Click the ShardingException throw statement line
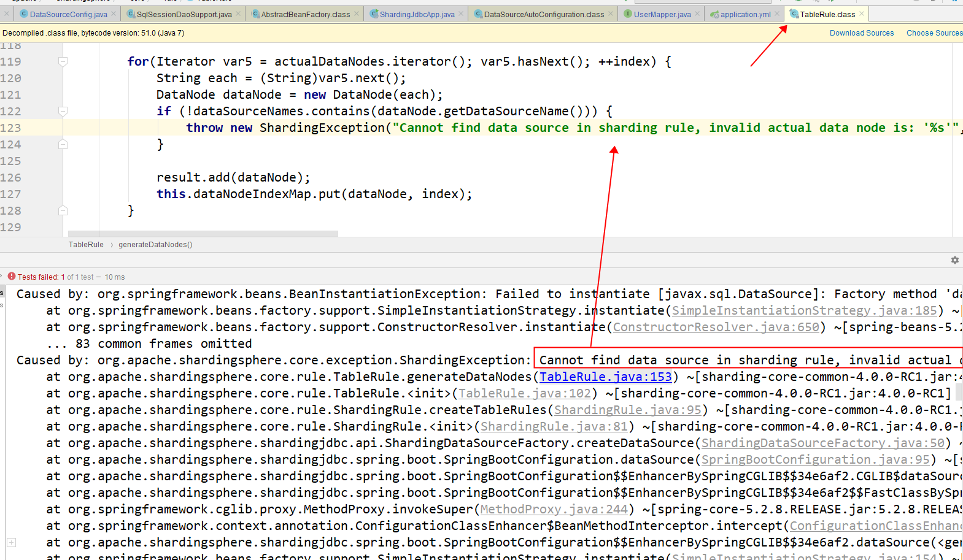The width and height of the screenshot is (963, 560). tap(574, 128)
